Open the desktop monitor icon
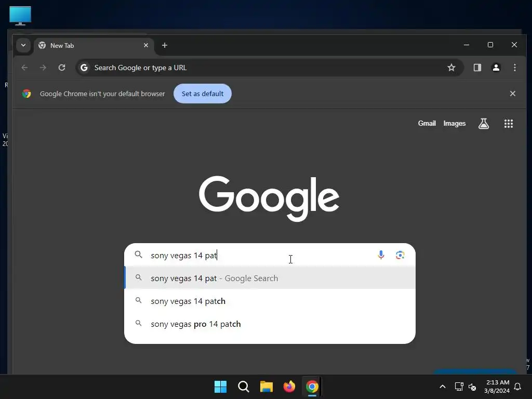Image resolution: width=532 pixels, height=399 pixels. coord(20,16)
